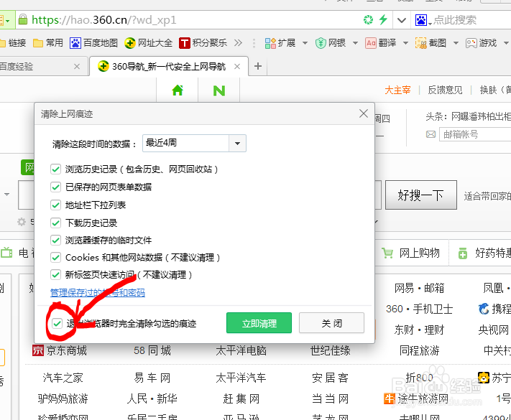
Task: Open the 网址大全 bookmark
Action: [x=148, y=42]
